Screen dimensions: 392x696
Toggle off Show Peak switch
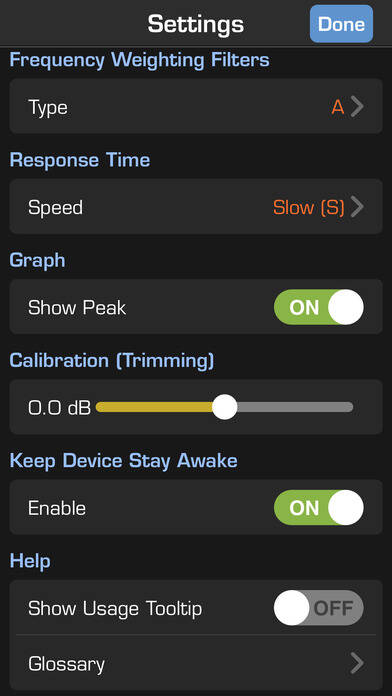pyautogui.click(x=319, y=307)
